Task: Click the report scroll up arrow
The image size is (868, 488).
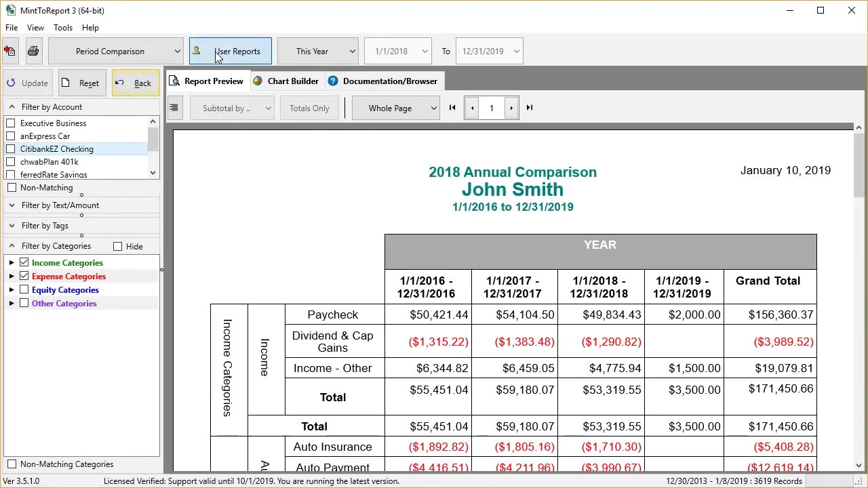Action: pos(859,127)
